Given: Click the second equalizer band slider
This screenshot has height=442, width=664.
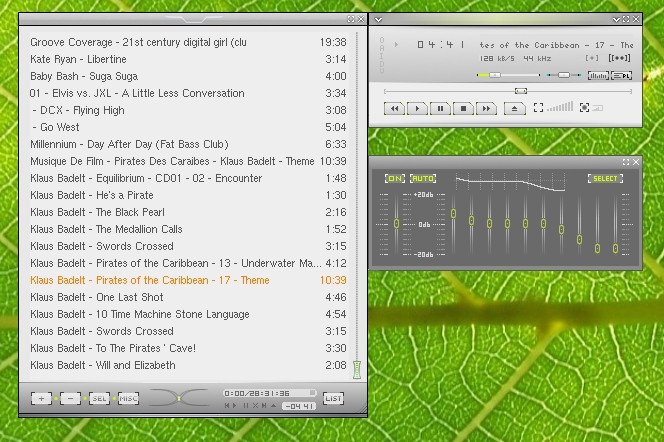Looking at the screenshot, I should tap(471, 221).
